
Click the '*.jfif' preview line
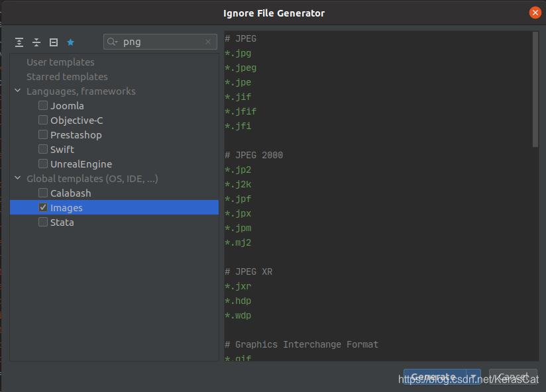pos(241,111)
